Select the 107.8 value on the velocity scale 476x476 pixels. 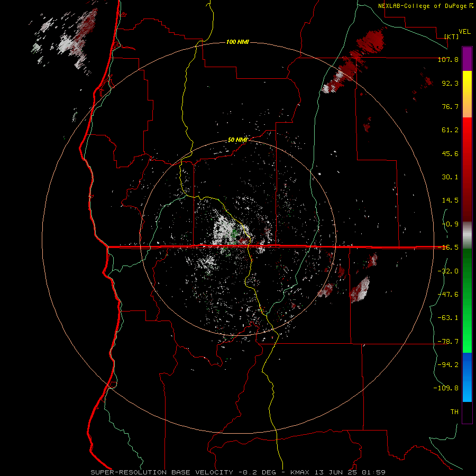click(448, 59)
